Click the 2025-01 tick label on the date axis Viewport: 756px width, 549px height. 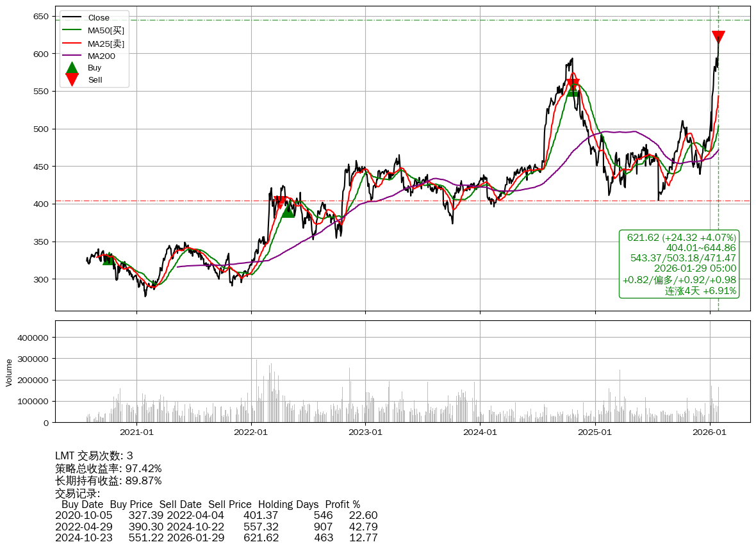click(595, 432)
